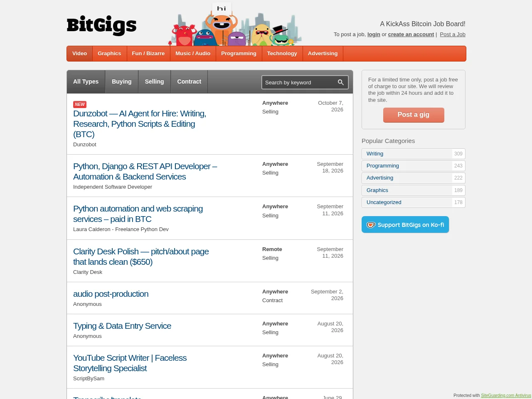Open Advertising in Popular Categories
Viewport: 532px width, 399px height.
[414, 178]
